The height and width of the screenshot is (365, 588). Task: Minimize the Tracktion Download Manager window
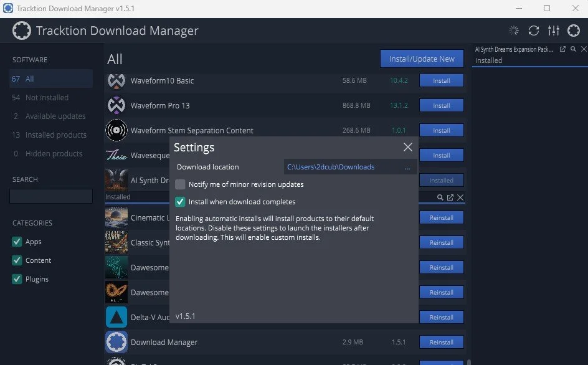click(519, 8)
